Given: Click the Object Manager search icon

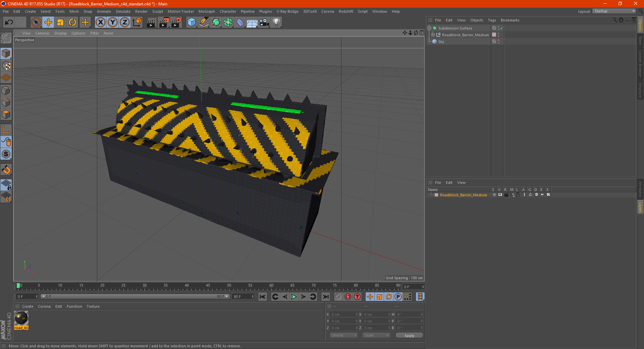Looking at the screenshot, I should pos(615,20).
